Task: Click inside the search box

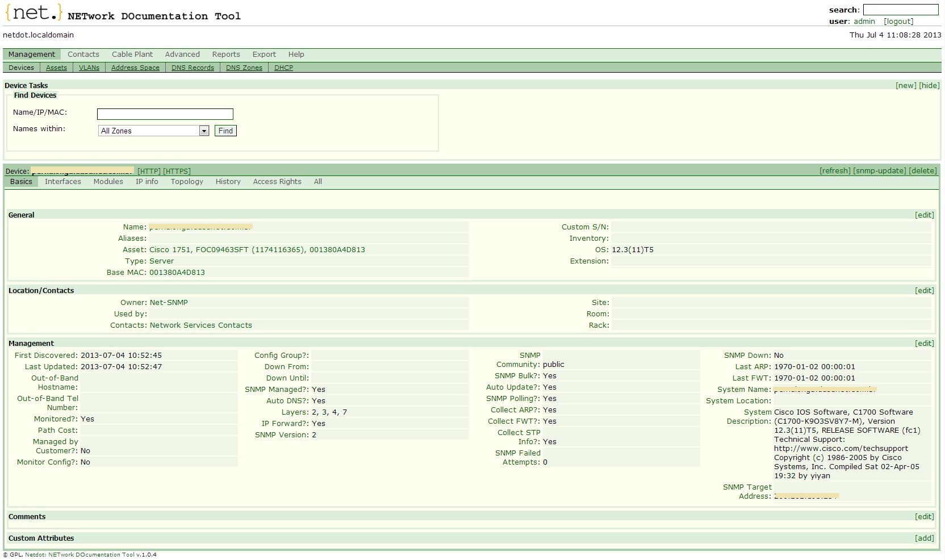Action: (x=900, y=10)
